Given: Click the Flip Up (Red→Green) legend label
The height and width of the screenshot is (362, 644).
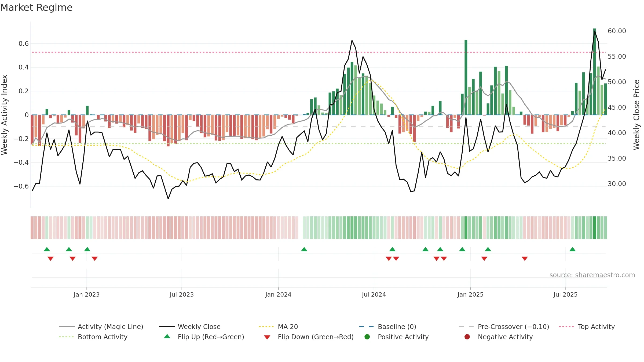Looking at the screenshot, I should pyautogui.click(x=211, y=337).
